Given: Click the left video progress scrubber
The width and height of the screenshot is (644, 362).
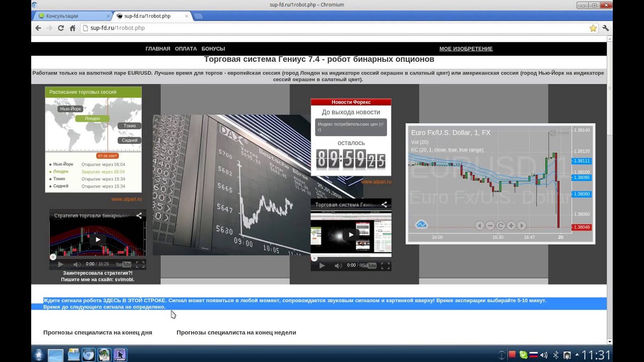Looking at the screenshot, I should tap(53, 257).
